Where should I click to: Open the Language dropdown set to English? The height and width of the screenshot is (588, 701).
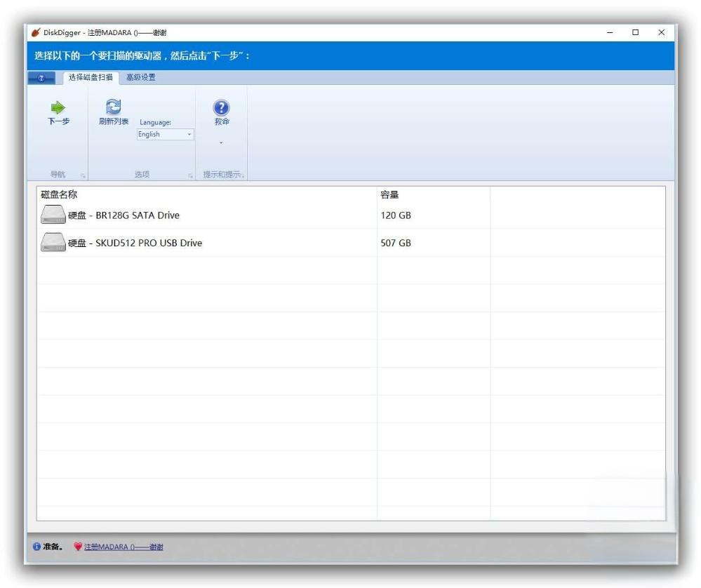(166, 134)
